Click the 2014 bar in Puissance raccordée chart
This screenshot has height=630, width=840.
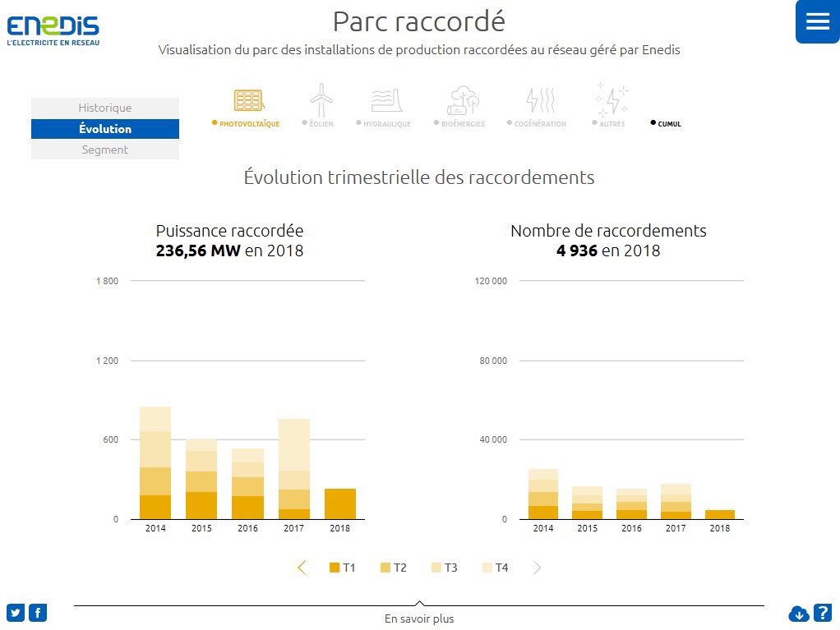(x=155, y=462)
